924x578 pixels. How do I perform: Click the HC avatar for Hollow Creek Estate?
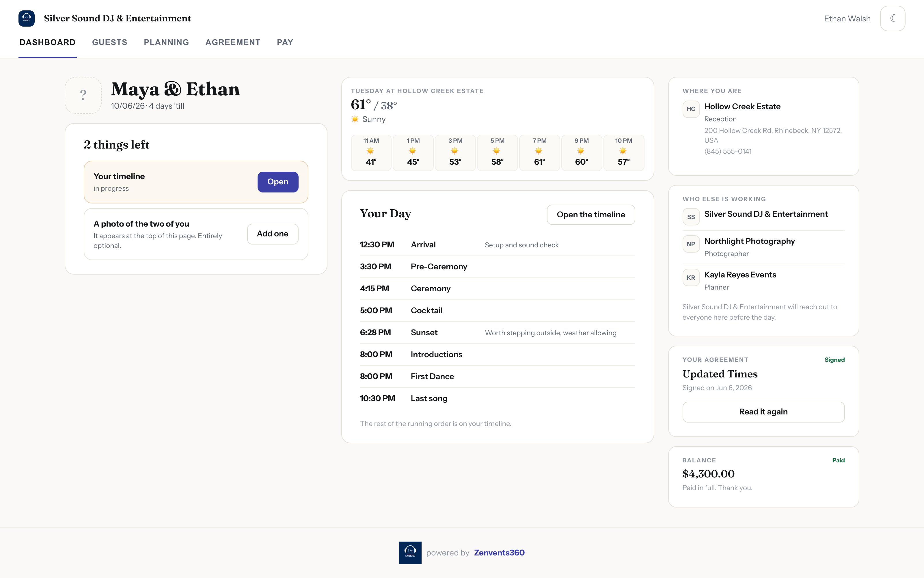point(691,109)
